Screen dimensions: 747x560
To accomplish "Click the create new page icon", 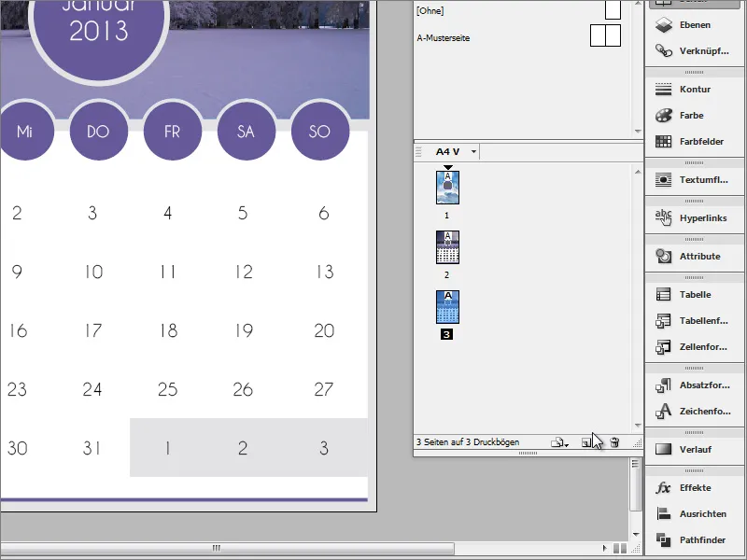I will 586,442.
